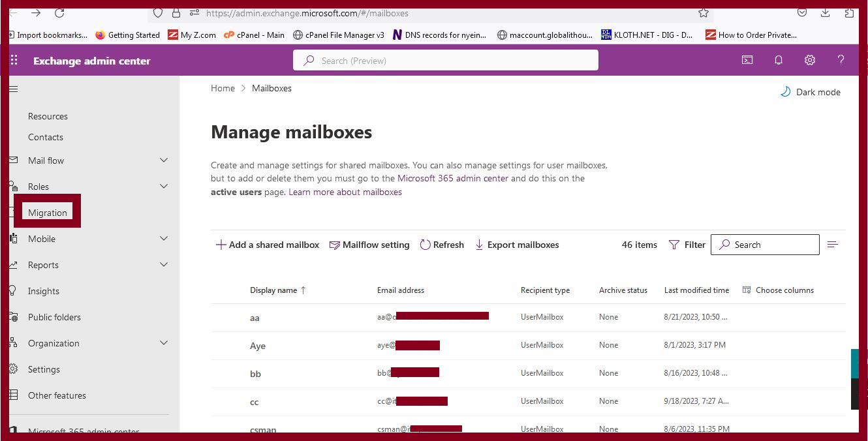Open Resources in the sidebar
868x441 pixels.
pos(48,116)
